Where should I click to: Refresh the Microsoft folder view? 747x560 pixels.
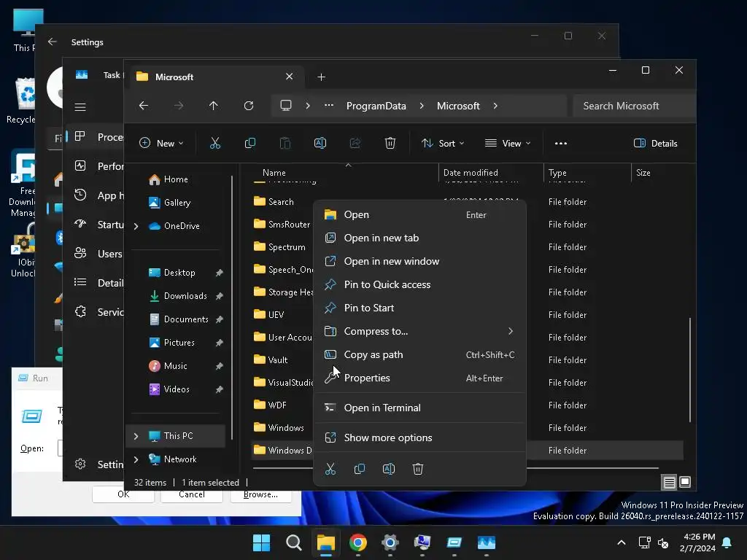249,106
